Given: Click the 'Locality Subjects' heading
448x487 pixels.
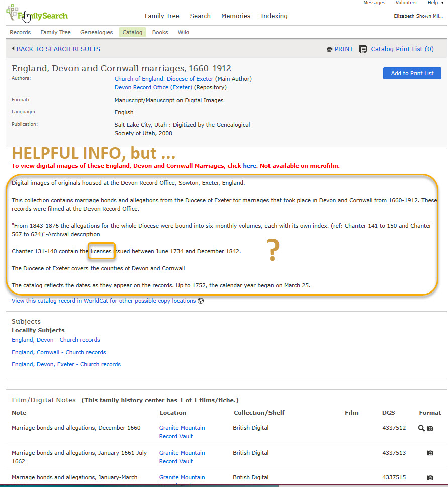Looking at the screenshot, I should click(38, 330).
